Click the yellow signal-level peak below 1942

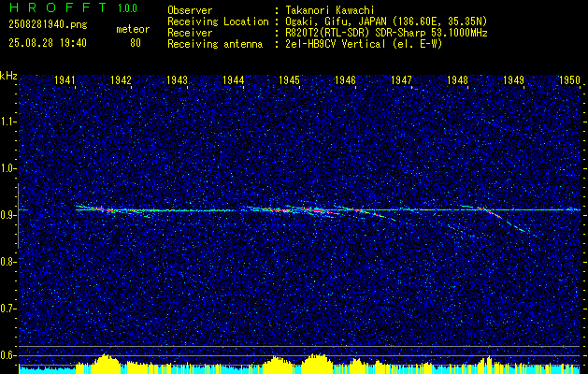[x=107, y=364]
